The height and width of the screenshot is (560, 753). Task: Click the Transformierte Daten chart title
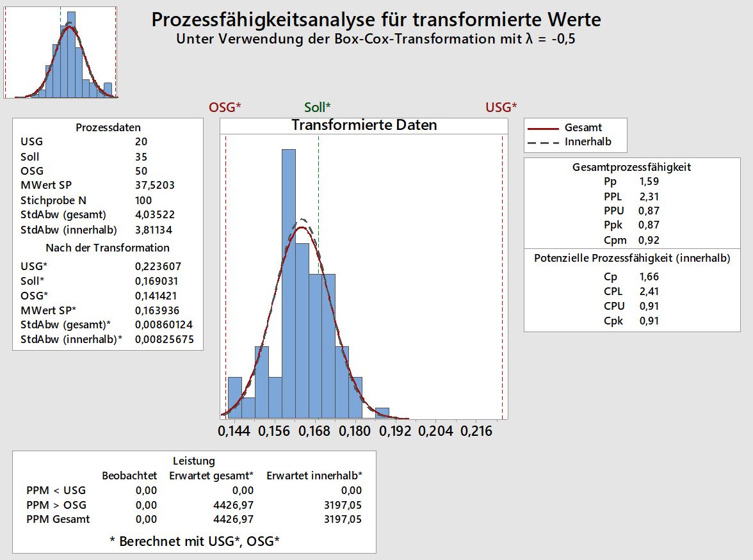364,125
